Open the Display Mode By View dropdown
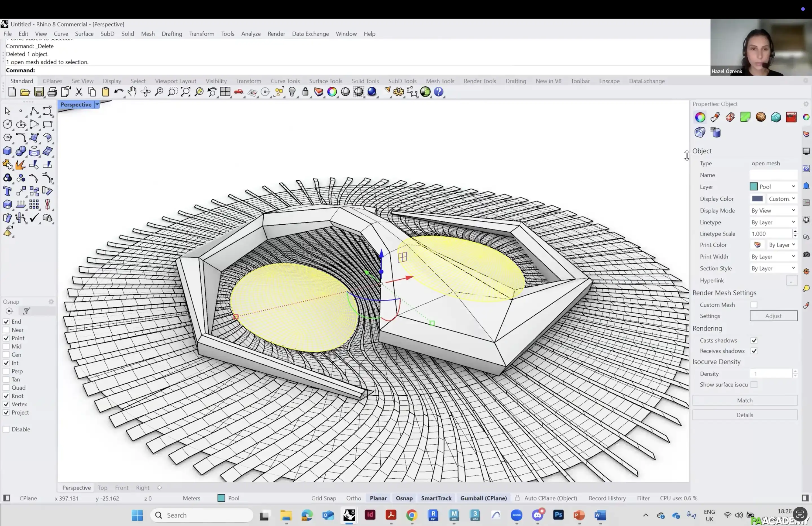Screen dimensions: 812x526 [773, 211]
